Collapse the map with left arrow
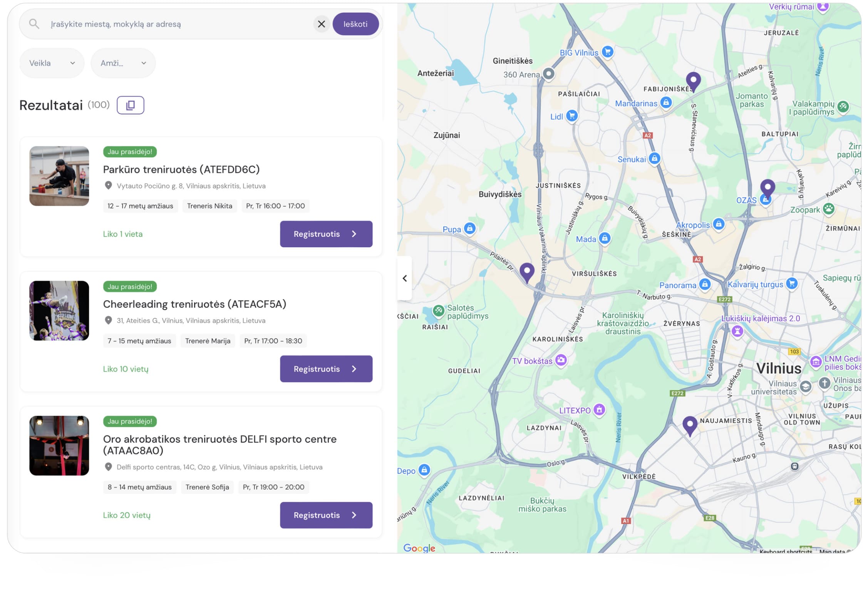This screenshot has height=594, width=868. click(x=405, y=278)
